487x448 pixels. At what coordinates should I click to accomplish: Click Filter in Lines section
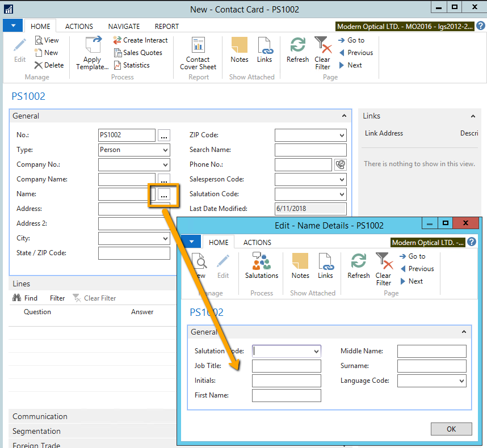(57, 298)
